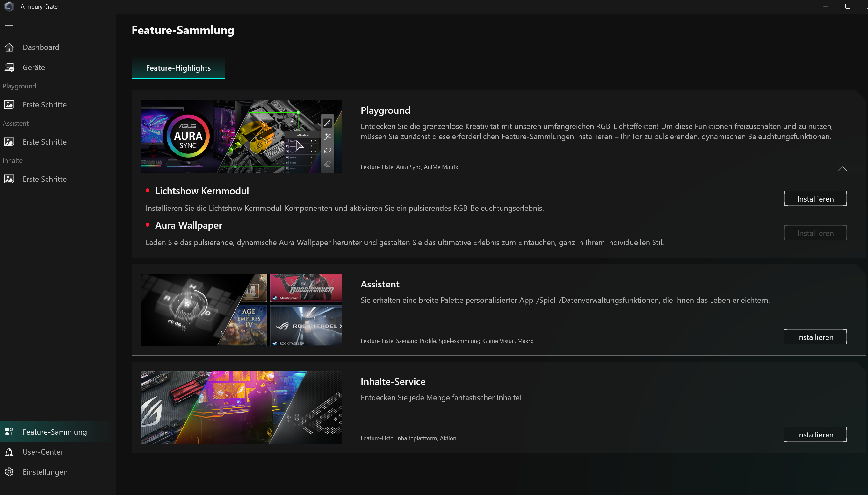Click the Armoury Crate logo icon
This screenshot has height=495, width=868.
(9, 6)
